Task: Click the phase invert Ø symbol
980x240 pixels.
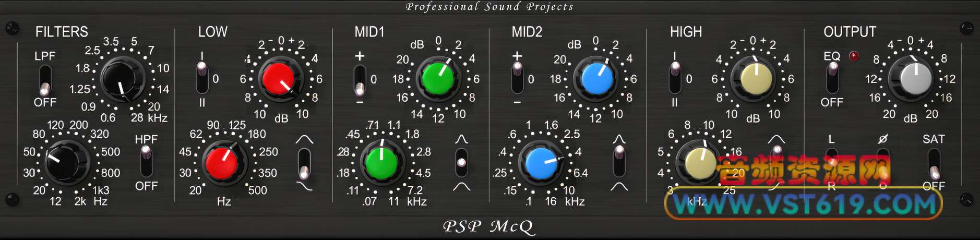Action: click(882, 139)
